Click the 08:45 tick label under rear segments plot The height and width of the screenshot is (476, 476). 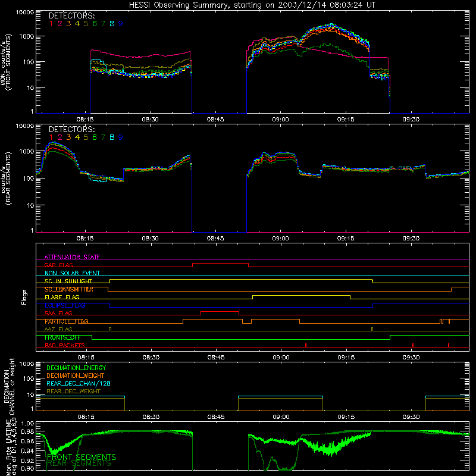click(x=215, y=239)
